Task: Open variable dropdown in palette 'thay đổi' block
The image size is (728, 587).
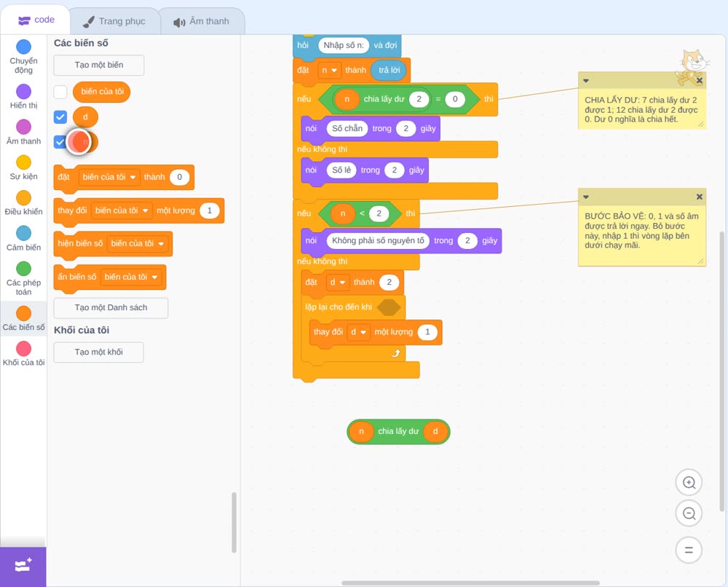Action: point(122,210)
